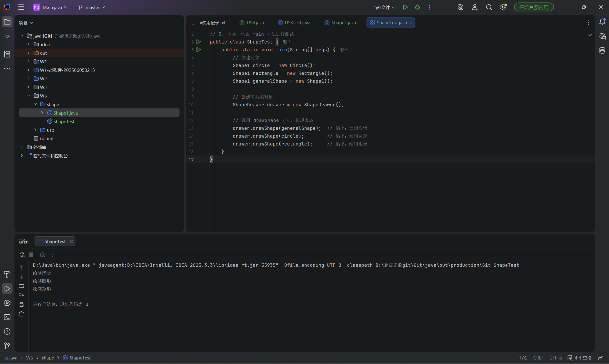This screenshot has height=364, width=609.
Task: Open the Structure tool window
Action: 7,54
